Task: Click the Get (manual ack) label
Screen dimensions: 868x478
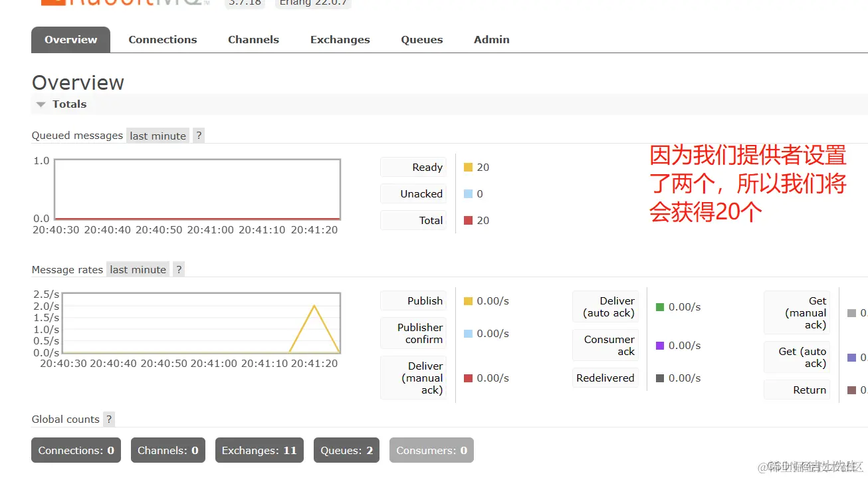Action: (796, 312)
